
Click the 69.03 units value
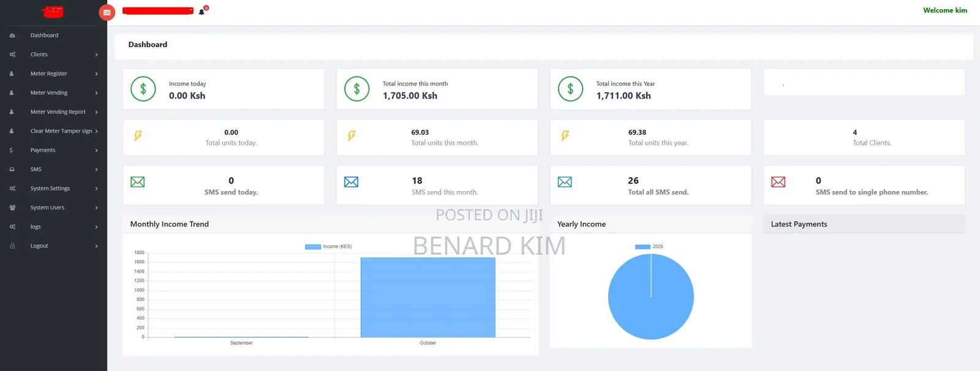click(420, 132)
